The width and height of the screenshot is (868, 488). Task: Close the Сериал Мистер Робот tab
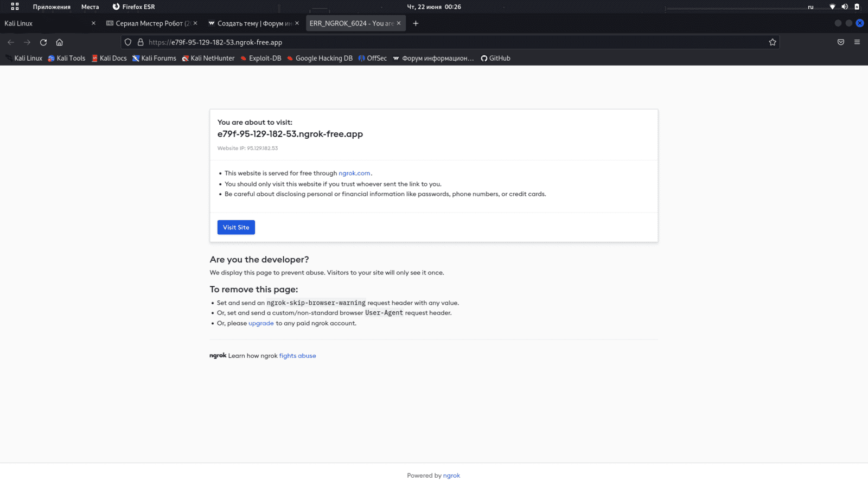point(195,23)
